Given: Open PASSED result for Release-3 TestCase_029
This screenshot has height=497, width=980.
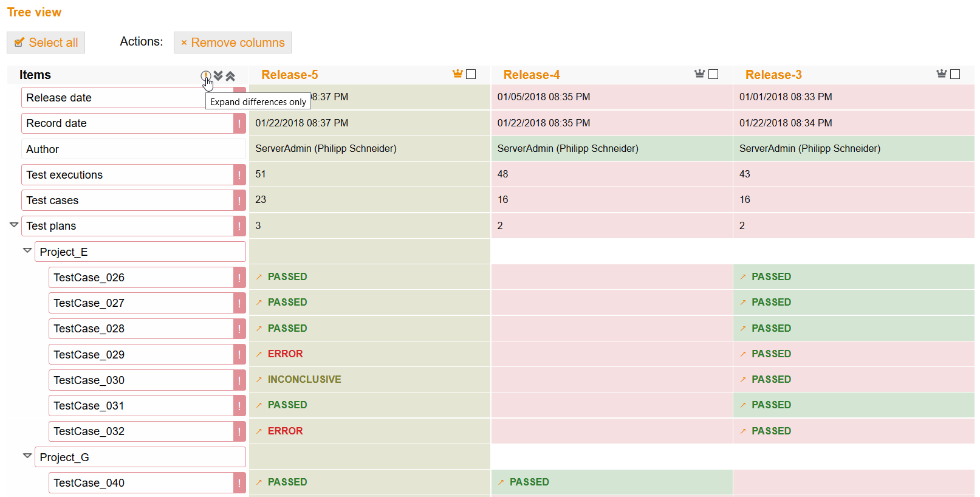Looking at the screenshot, I should (x=772, y=354).
